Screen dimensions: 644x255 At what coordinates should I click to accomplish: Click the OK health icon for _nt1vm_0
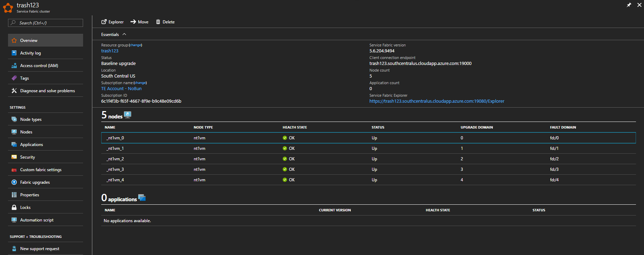click(285, 138)
